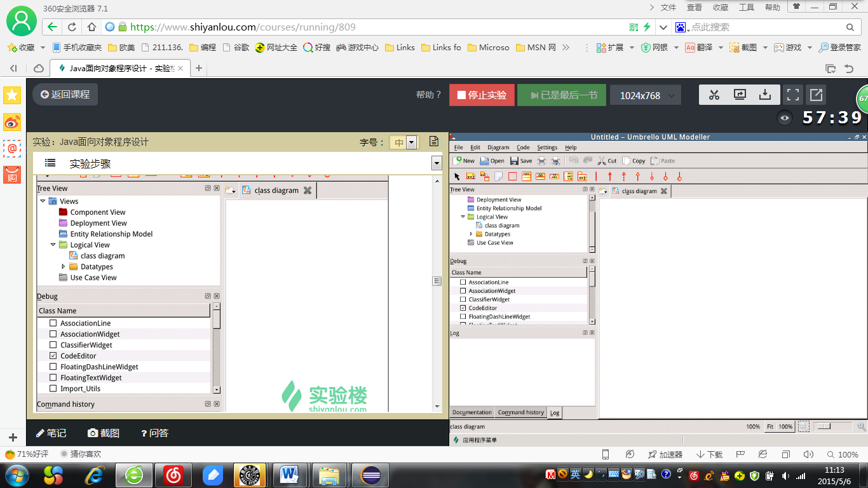Click the browser address bar URL
868x488 pixels.
(x=243, y=27)
